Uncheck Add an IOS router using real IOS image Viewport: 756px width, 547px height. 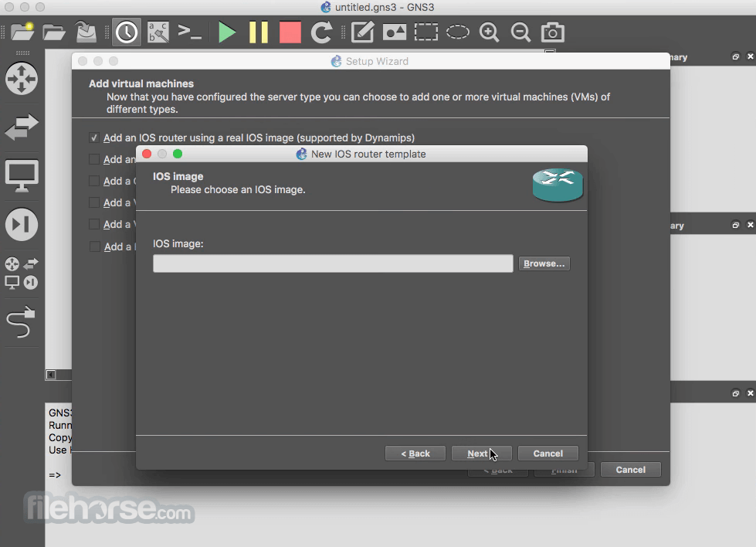94,138
